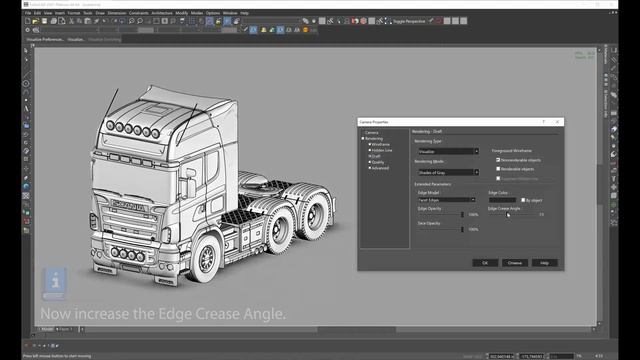Click the gear settings icon in second toolbar row
Screen dimensions: 640x360
click(27, 30)
